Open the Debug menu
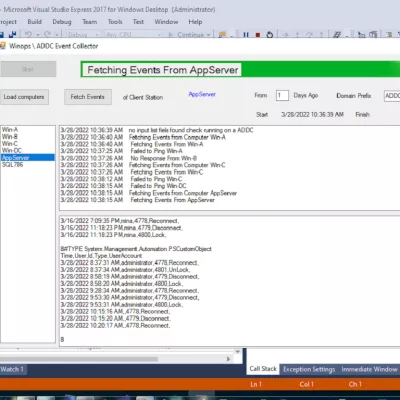 [x=62, y=22]
